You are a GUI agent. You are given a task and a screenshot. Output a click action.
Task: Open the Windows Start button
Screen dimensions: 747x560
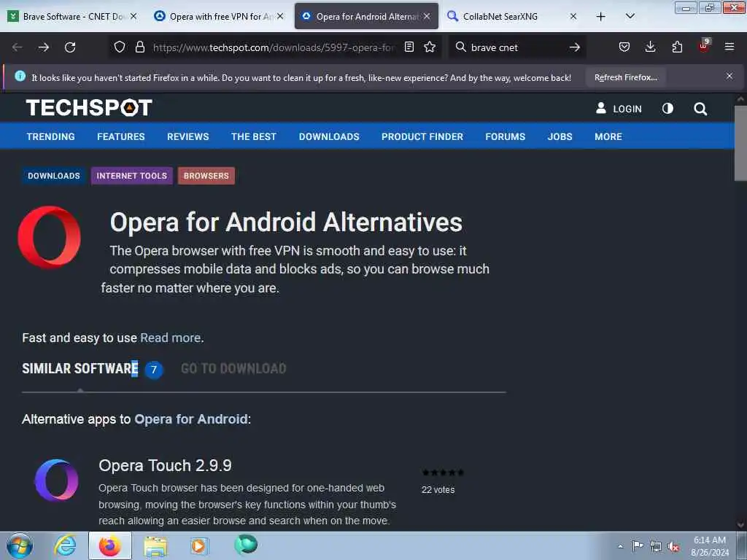(x=20, y=545)
